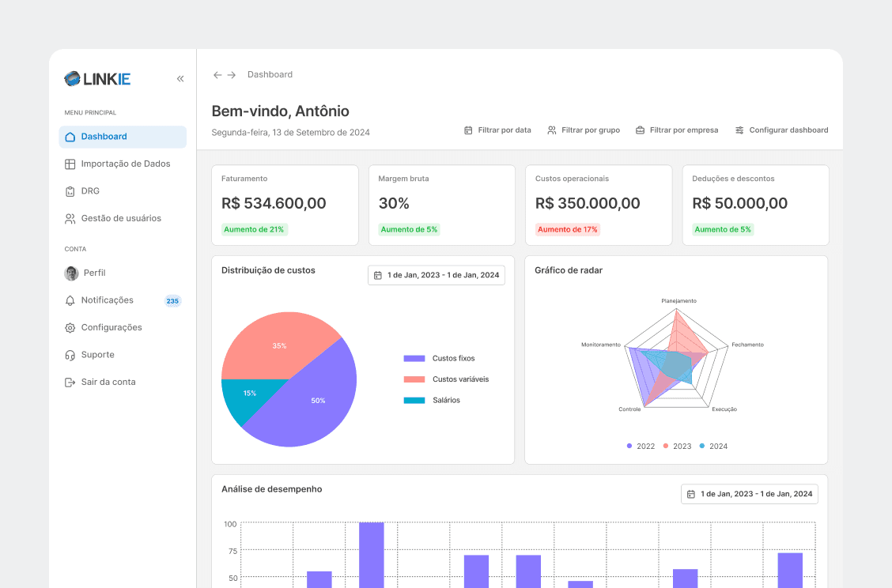Go forward with right arrow icon
Viewport: 892px width, 588px height.
(x=232, y=75)
